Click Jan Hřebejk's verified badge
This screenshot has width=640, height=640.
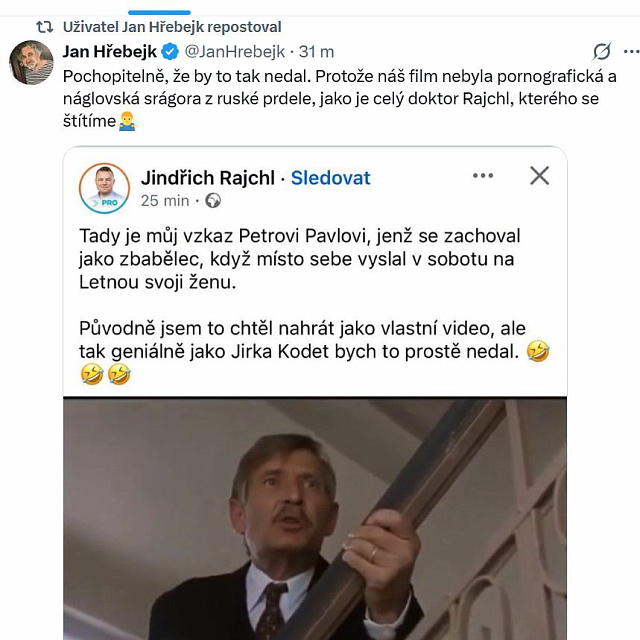171,52
